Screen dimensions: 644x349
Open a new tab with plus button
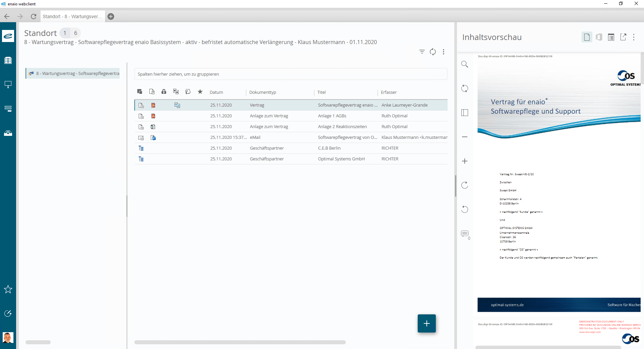(x=111, y=16)
